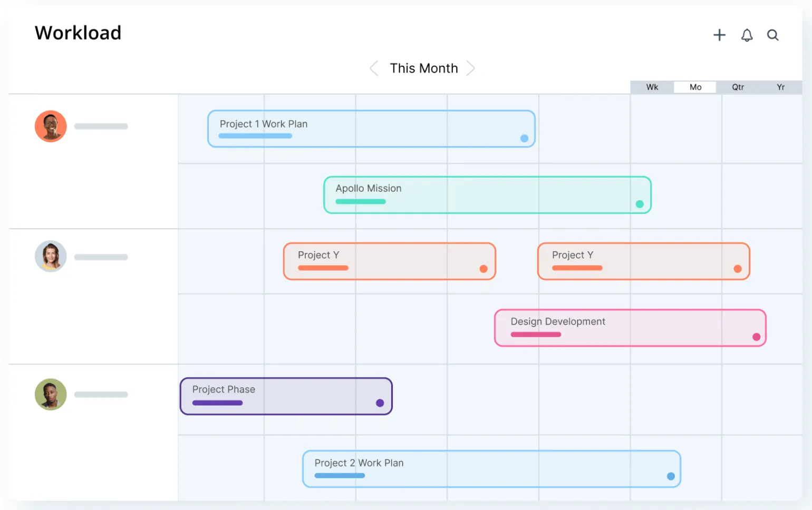The width and height of the screenshot is (812, 510).
Task: Advance to next month with right chevron
Action: coord(471,68)
